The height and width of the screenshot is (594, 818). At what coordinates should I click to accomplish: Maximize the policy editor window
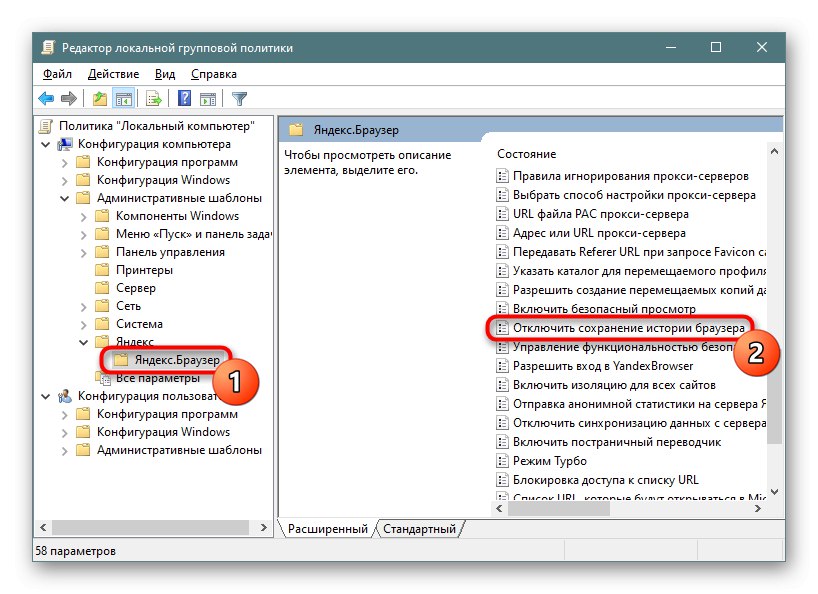[716, 47]
